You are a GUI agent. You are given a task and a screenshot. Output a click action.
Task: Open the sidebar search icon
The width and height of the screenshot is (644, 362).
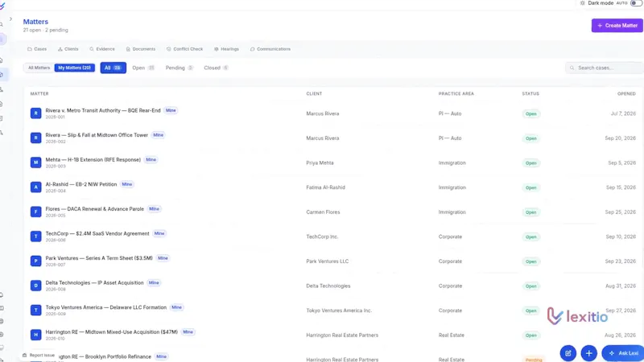point(2,25)
